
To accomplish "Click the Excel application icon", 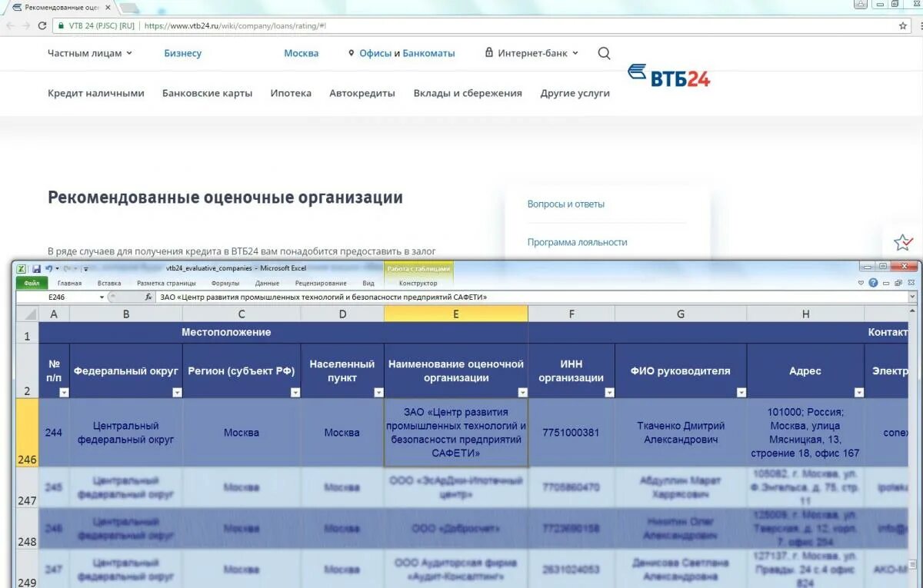I will 22,269.
